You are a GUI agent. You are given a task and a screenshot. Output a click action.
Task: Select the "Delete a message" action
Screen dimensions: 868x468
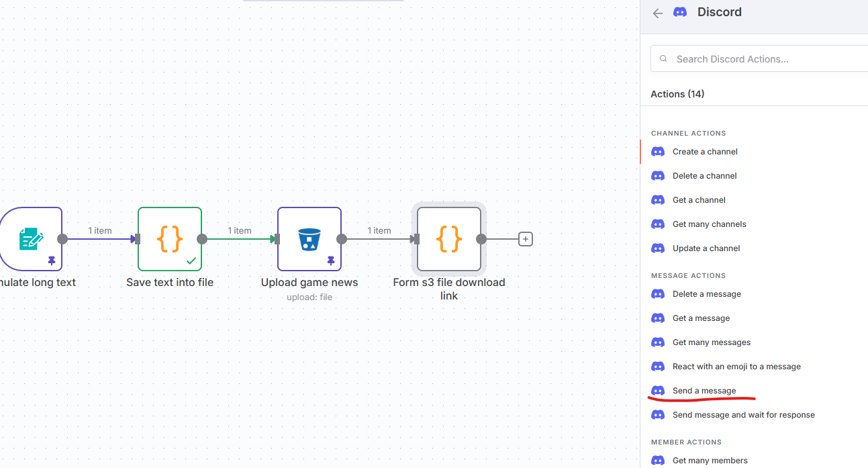point(706,293)
